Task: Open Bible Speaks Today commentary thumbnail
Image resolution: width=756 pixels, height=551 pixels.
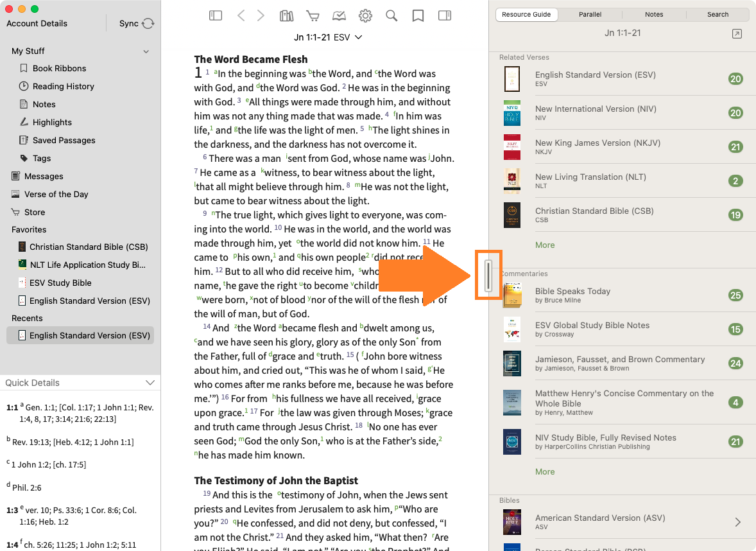Action: tap(512, 295)
